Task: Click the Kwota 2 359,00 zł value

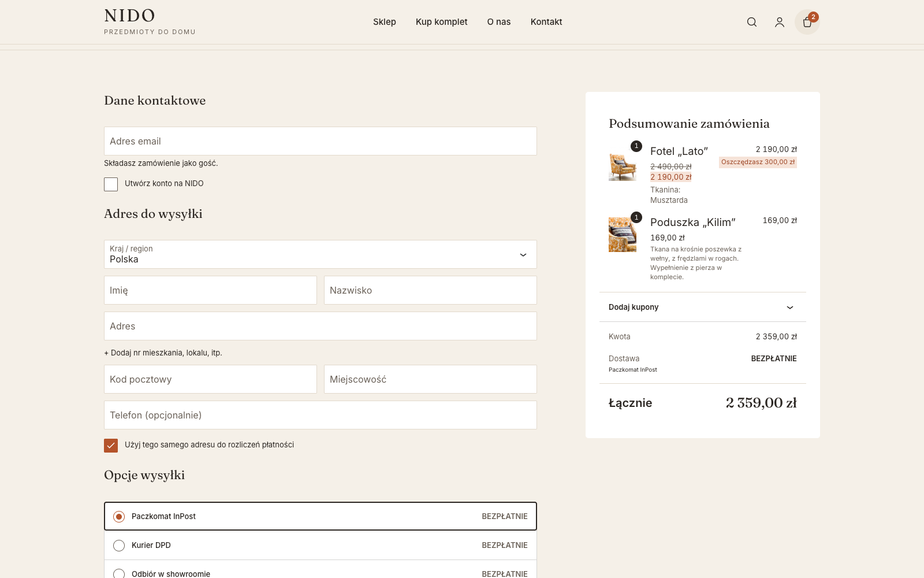Action: pyautogui.click(x=776, y=336)
